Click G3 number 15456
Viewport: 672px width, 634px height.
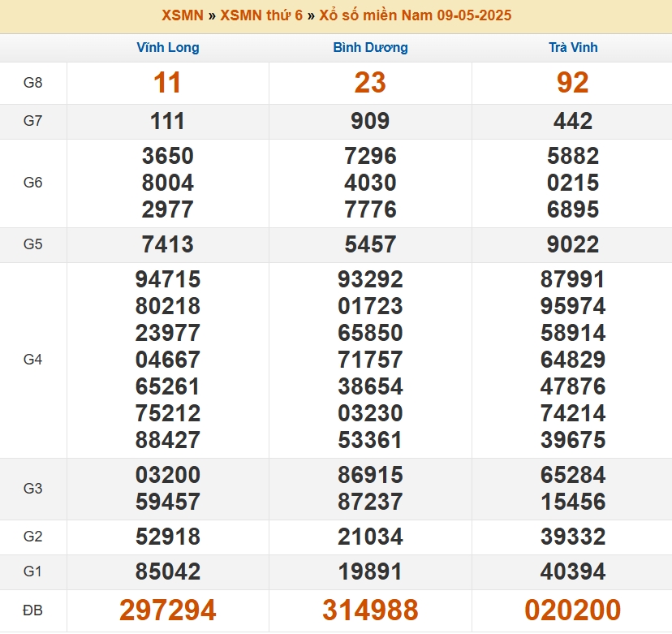[x=573, y=502]
